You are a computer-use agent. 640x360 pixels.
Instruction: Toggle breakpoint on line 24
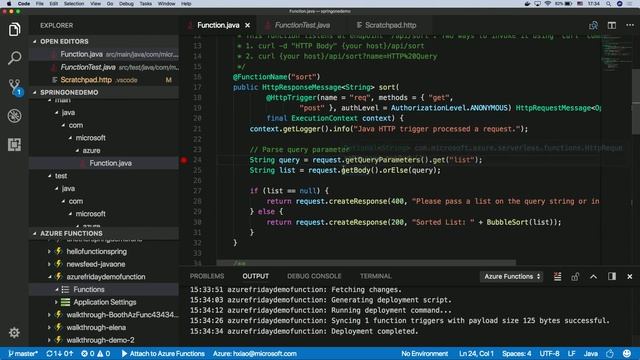(184, 160)
